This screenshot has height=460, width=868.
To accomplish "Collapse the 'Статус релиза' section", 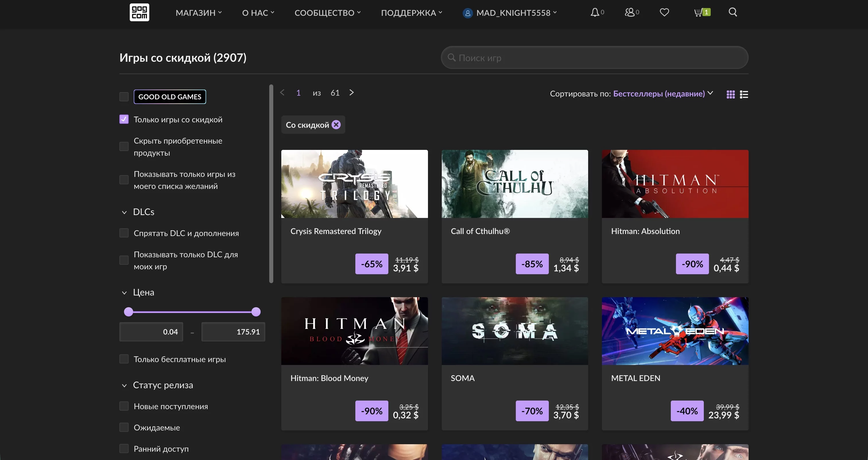I will click(x=124, y=385).
